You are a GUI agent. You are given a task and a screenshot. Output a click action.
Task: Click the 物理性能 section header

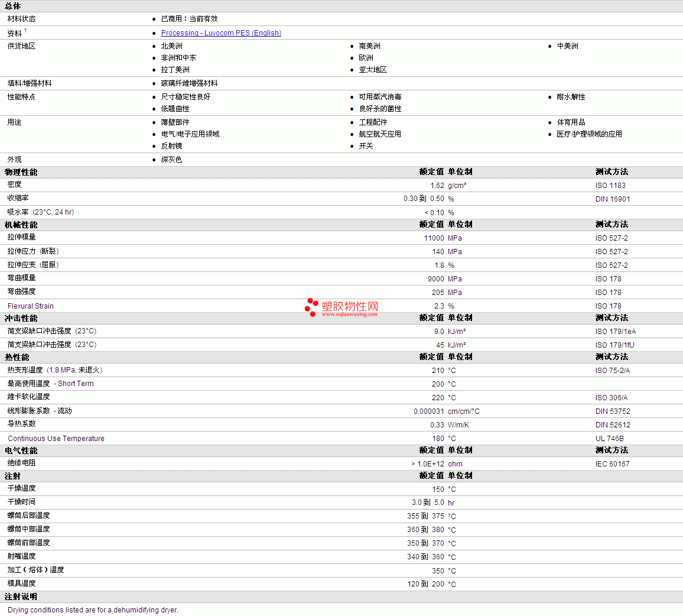point(21,172)
